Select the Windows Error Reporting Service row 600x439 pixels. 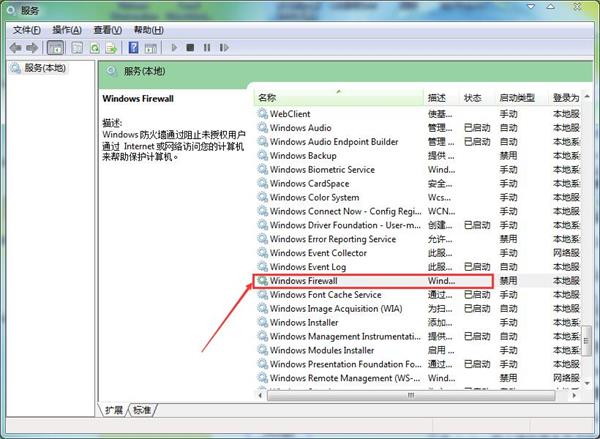click(x=418, y=239)
